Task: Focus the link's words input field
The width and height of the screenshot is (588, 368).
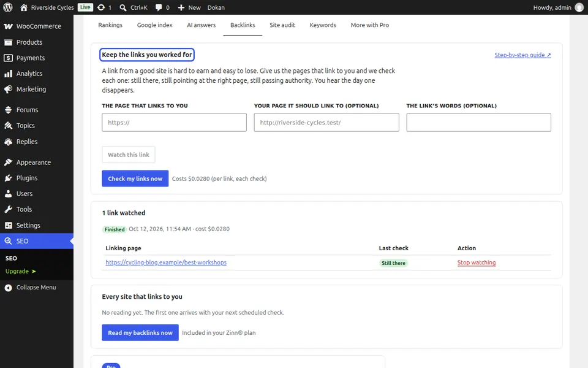Action: click(479, 123)
